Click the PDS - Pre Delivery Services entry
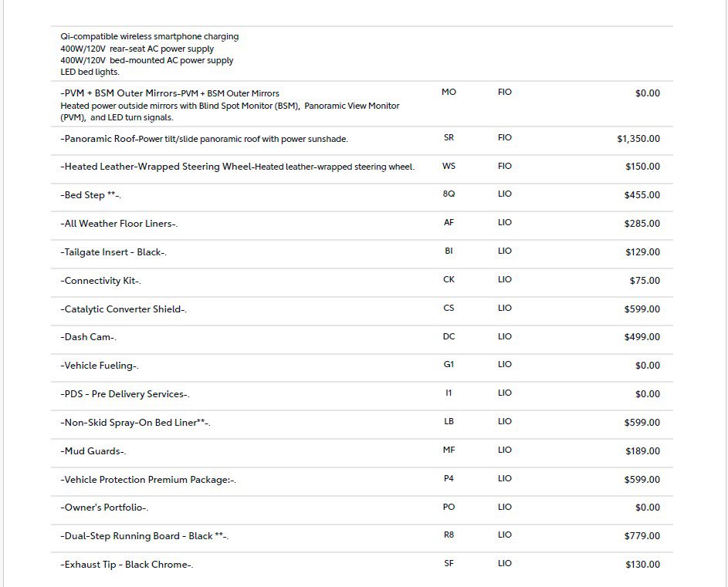Screen dimensions: 728x587 click(125, 394)
